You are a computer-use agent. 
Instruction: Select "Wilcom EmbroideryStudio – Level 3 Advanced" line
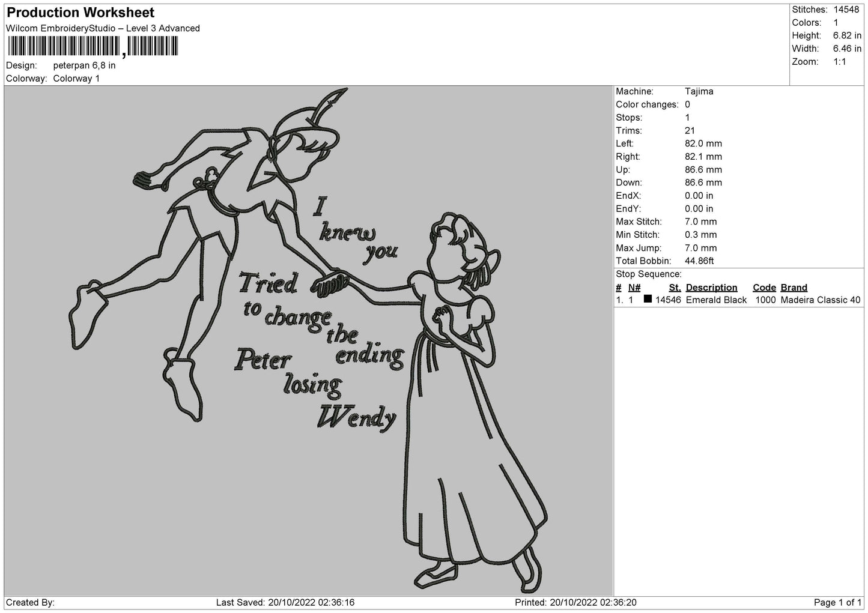tap(103, 28)
